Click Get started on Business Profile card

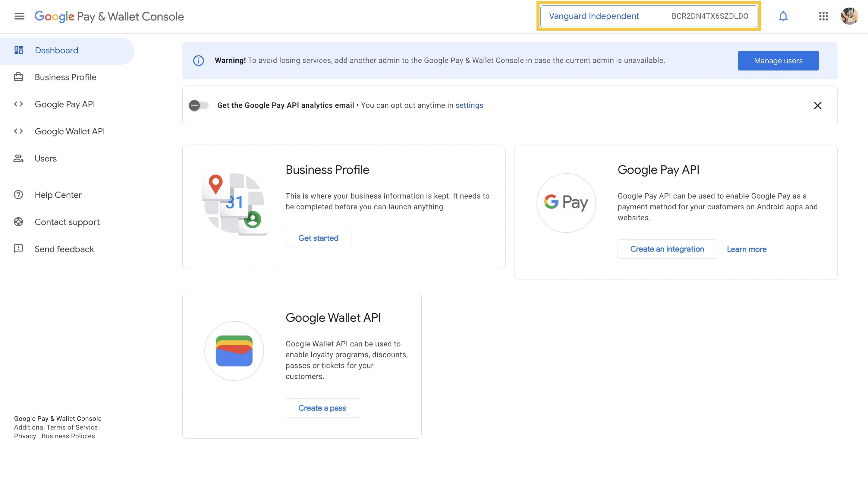coord(319,238)
